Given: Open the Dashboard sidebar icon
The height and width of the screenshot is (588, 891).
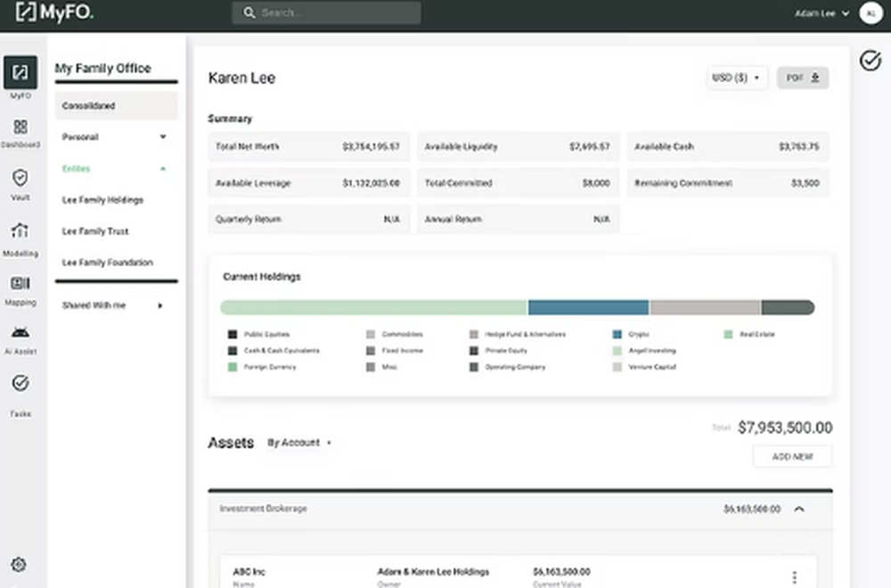Looking at the screenshot, I should pos(20,127).
